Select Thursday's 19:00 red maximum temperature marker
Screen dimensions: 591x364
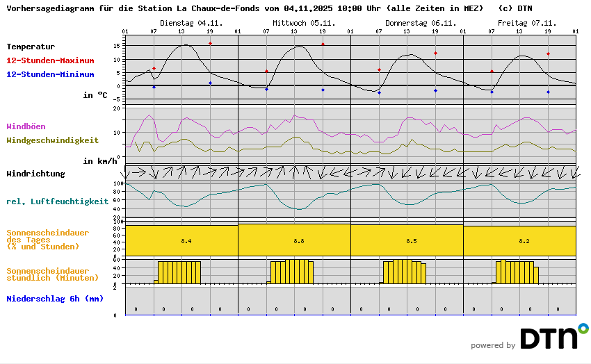pyautogui.click(x=435, y=53)
